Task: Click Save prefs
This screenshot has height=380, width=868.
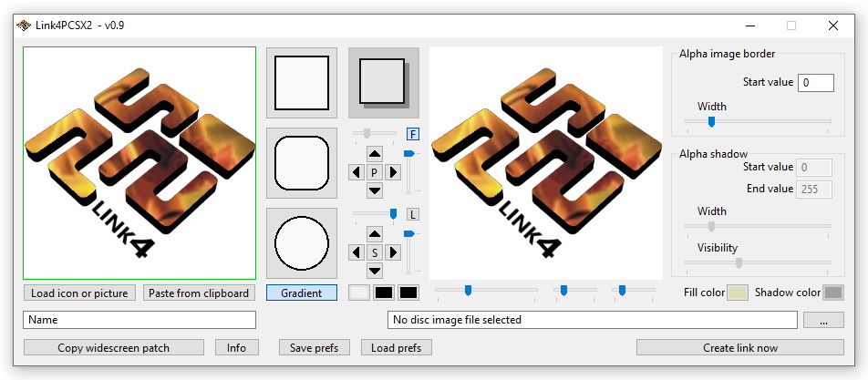Action: (x=315, y=348)
